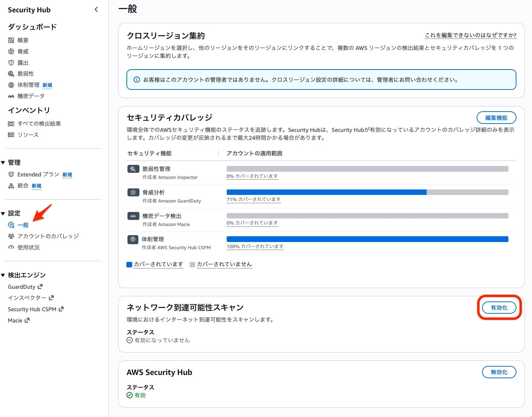Collapse the 設定 section triangle
This screenshot has width=532, height=417.
3,213
